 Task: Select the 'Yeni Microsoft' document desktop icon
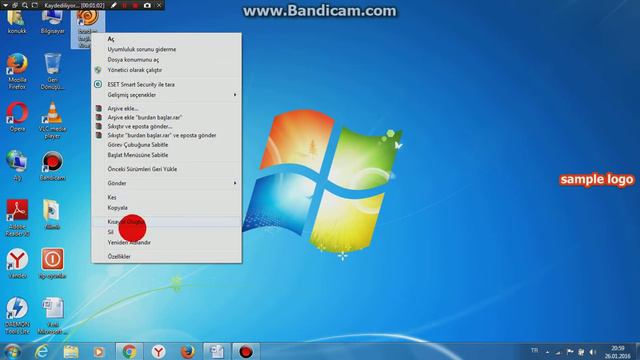(52, 316)
